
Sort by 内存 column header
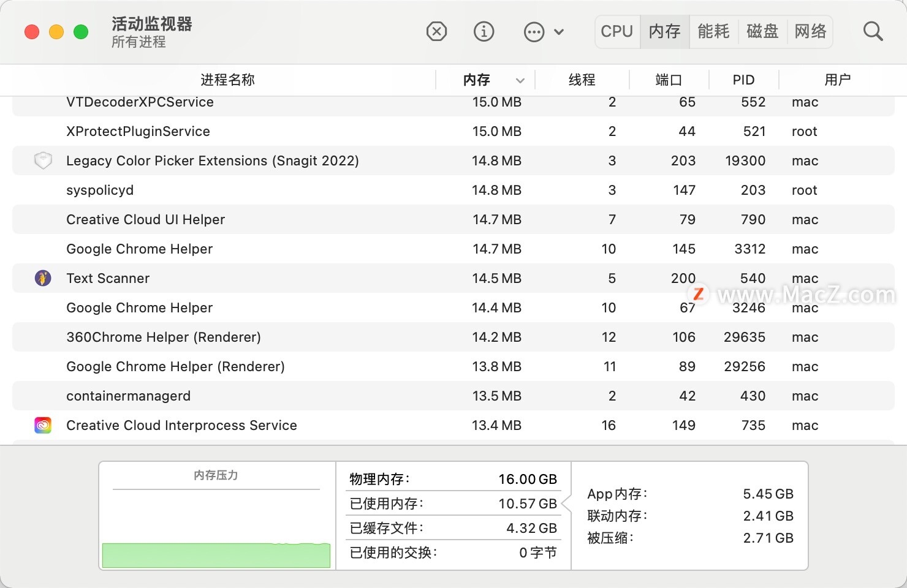point(476,80)
